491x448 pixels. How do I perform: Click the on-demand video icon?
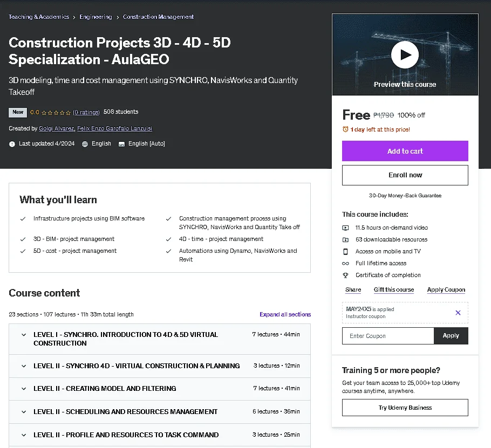tap(345, 228)
